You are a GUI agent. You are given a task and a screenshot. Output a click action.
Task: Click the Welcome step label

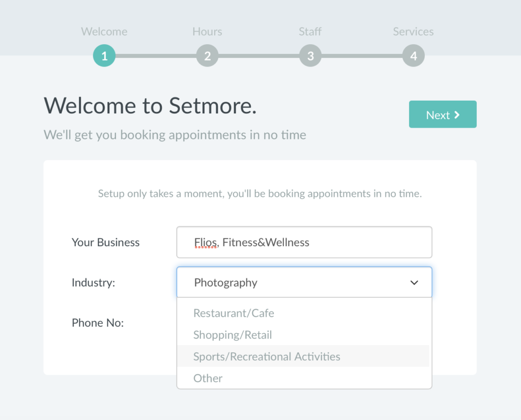[x=104, y=32]
